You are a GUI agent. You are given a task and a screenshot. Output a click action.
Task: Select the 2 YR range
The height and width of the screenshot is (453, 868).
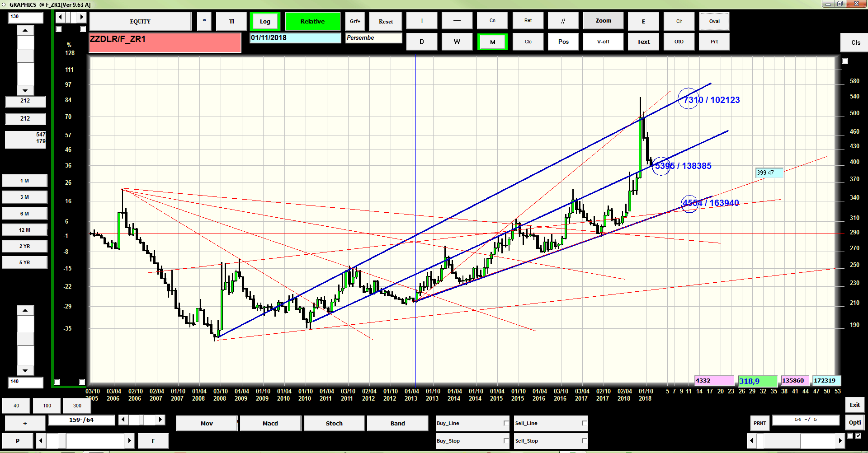pos(24,246)
